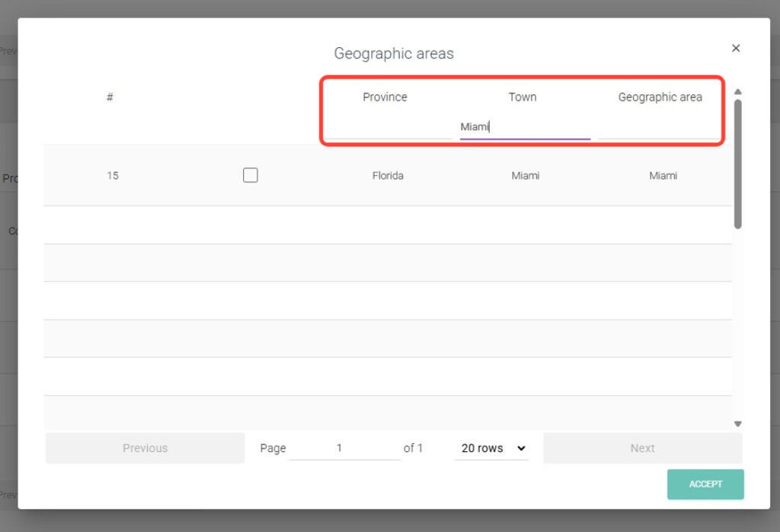Viewport: 780px width, 532px height.
Task: Click Miami in the Geographic area column
Action: 663,175
